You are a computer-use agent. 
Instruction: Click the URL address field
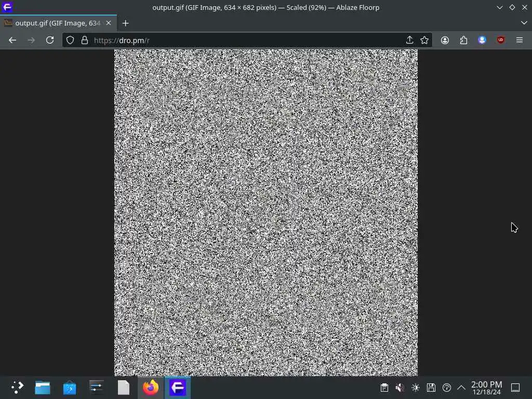(247, 41)
